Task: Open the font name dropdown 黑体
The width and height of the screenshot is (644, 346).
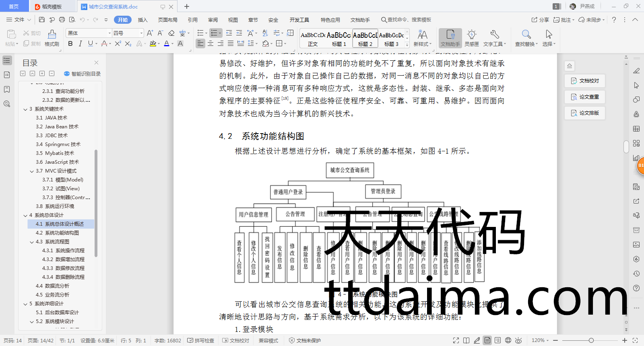Action: pos(109,33)
